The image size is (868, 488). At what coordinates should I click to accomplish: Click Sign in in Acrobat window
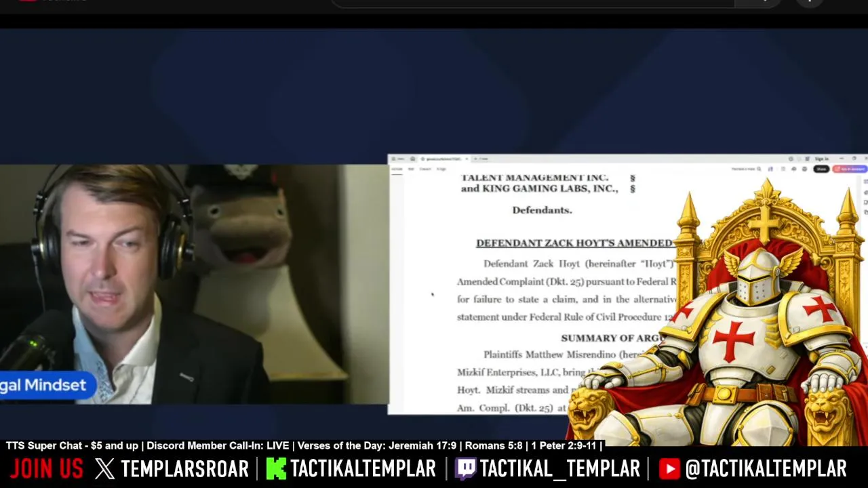click(x=822, y=159)
